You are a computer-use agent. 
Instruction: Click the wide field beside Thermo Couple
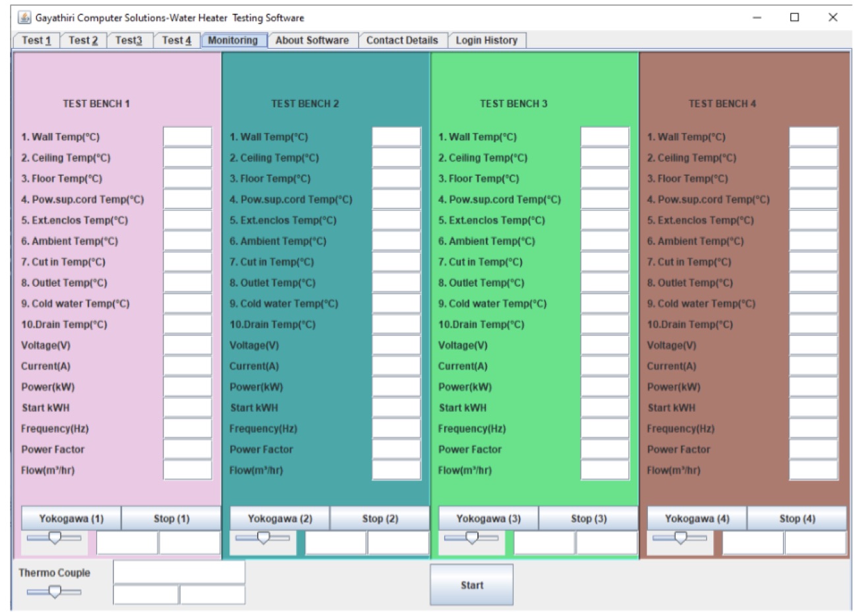[179, 572]
